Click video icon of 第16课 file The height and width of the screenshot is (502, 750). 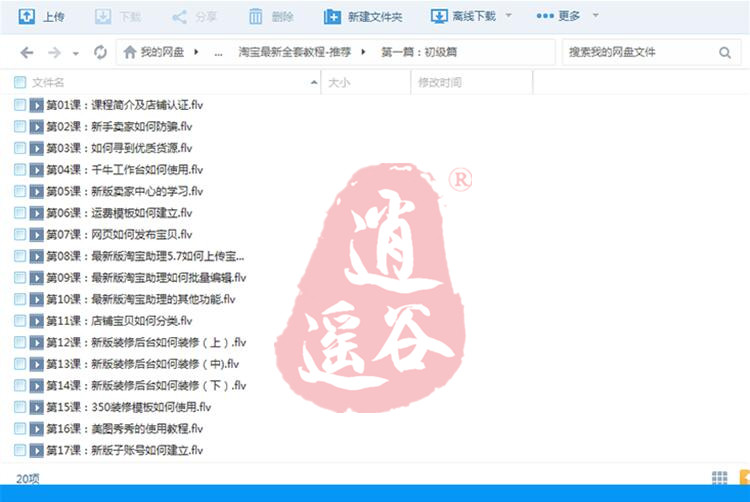pos(36,429)
